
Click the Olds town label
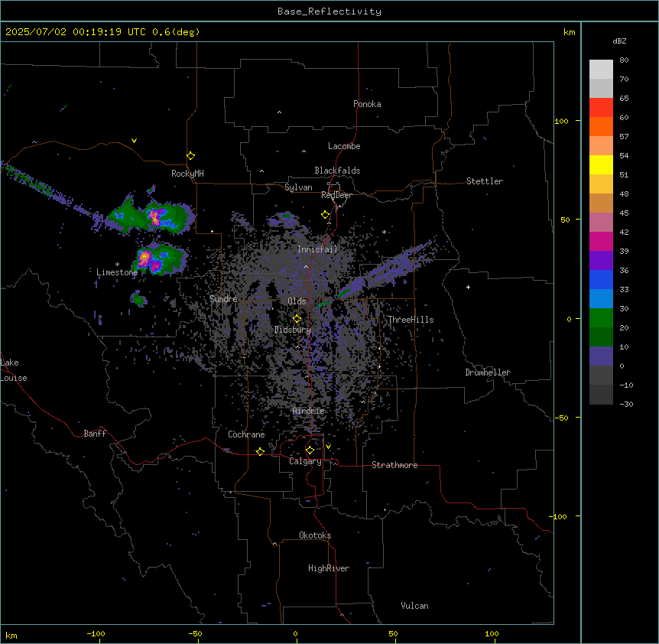[297, 301]
